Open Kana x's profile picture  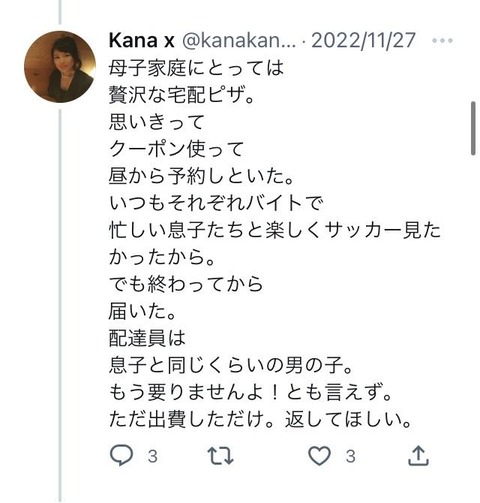point(60,67)
